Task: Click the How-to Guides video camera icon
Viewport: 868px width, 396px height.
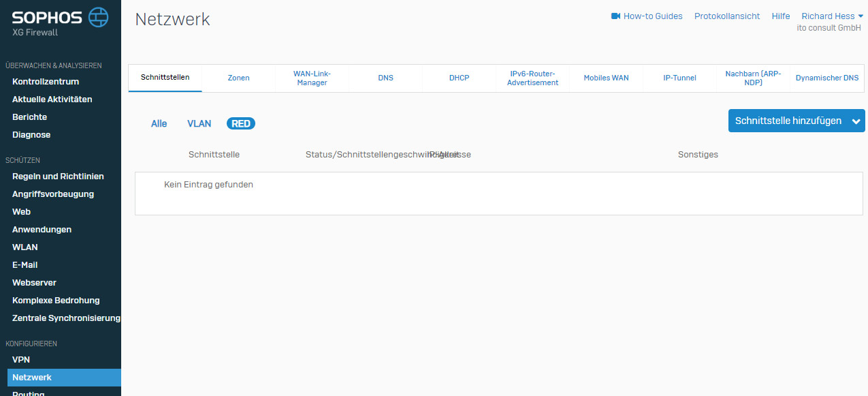Action: [615, 16]
